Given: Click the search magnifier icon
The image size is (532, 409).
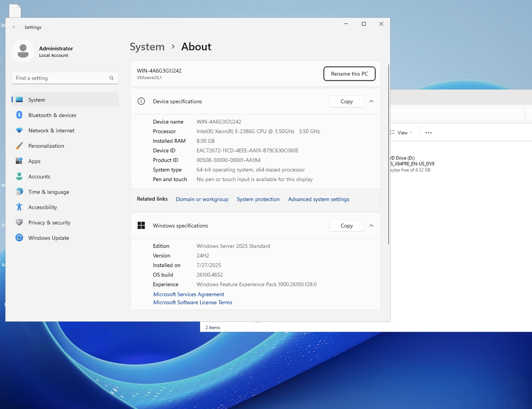Looking at the screenshot, I should pyautogui.click(x=112, y=78).
